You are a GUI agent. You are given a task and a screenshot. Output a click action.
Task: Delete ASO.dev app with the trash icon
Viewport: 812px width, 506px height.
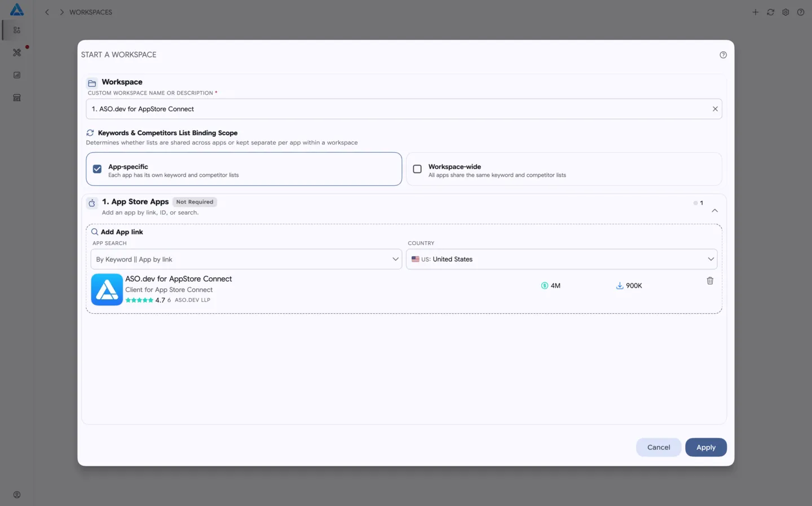[x=710, y=281]
